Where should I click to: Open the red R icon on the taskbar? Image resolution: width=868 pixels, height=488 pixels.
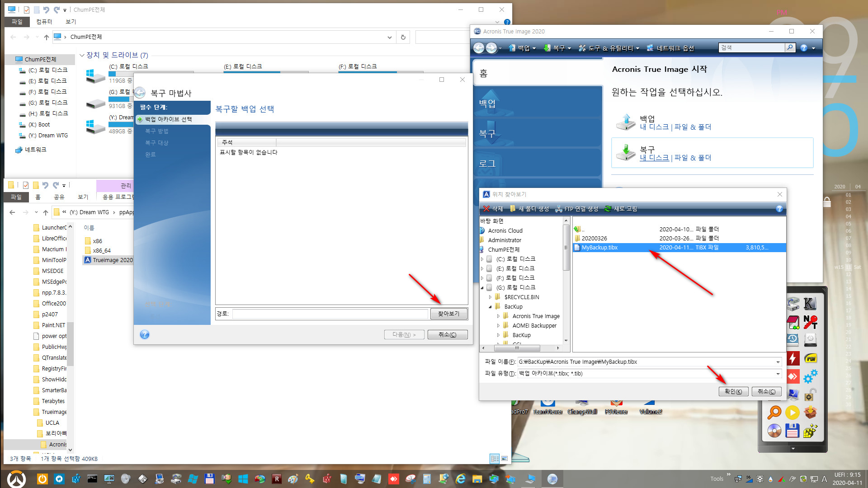point(276,479)
